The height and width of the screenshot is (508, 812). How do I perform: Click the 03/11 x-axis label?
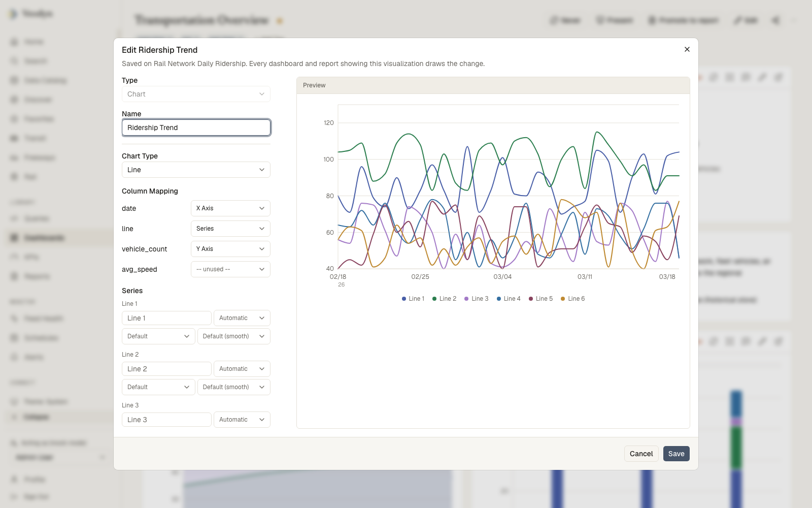tap(585, 277)
